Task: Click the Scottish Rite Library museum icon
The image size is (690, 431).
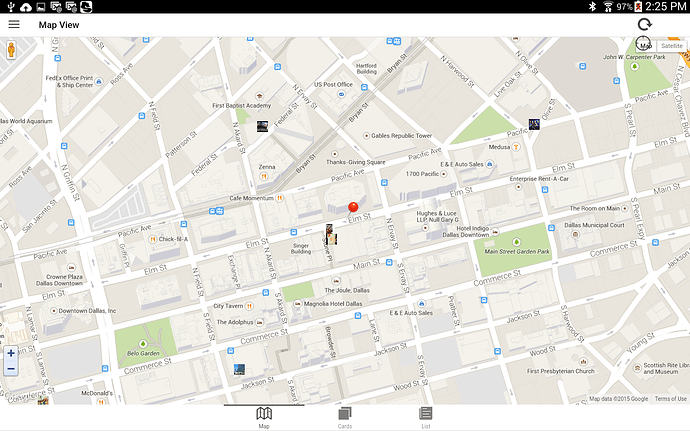Action: click(x=637, y=368)
